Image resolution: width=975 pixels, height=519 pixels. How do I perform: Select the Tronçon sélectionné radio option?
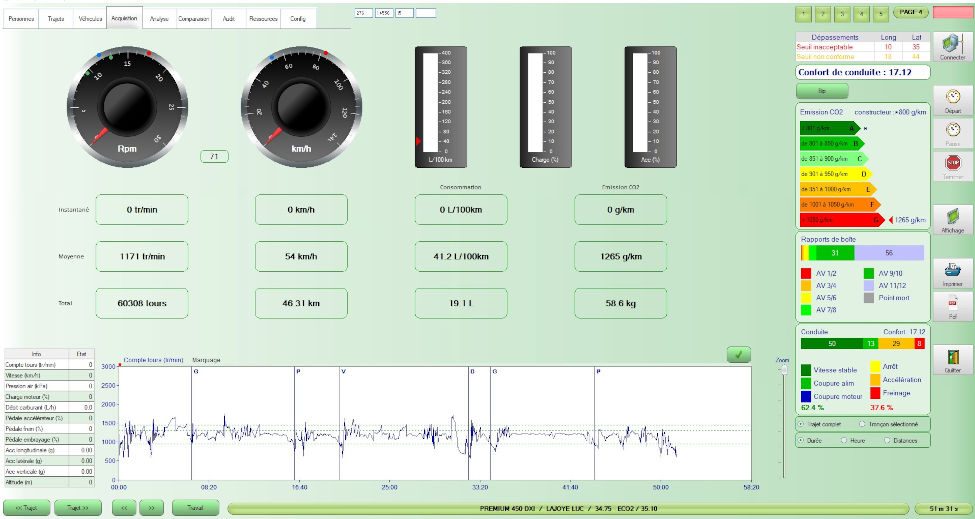[863, 424]
